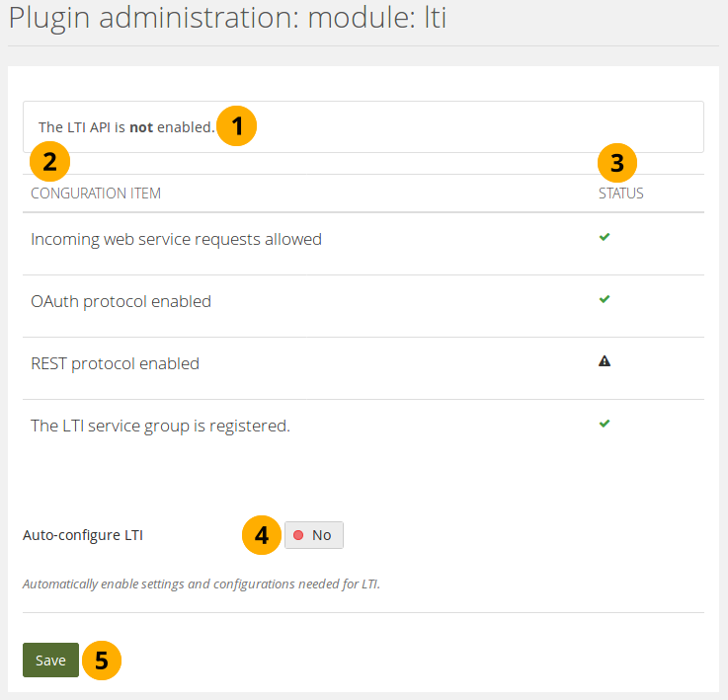Click the checkmark for LTI service group registered
The height and width of the screenshot is (700, 728).
tap(605, 424)
